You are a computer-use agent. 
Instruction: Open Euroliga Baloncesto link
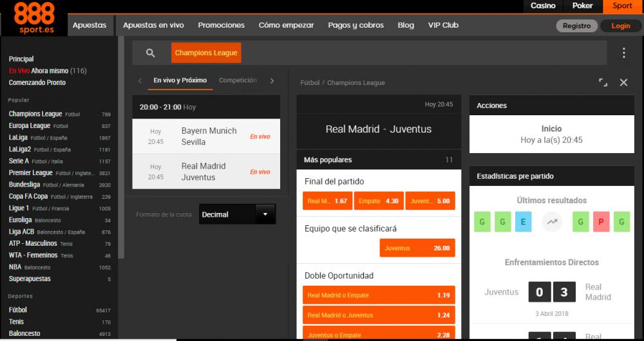coord(59,220)
